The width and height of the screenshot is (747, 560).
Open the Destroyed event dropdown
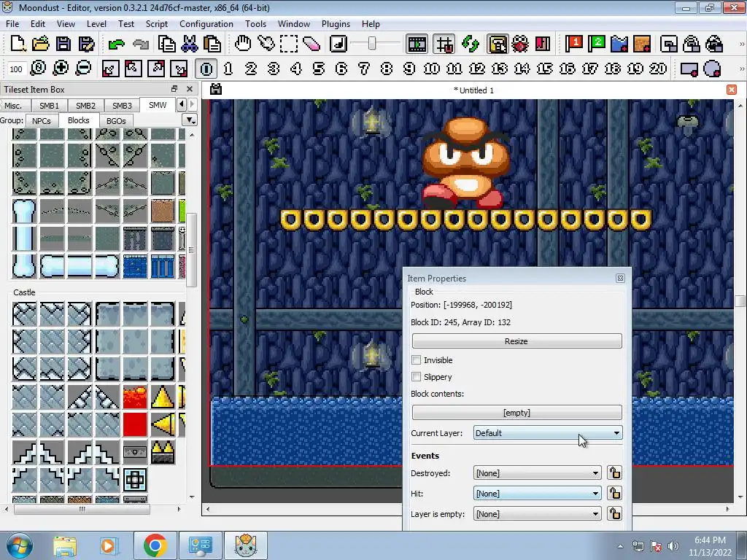click(x=538, y=472)
